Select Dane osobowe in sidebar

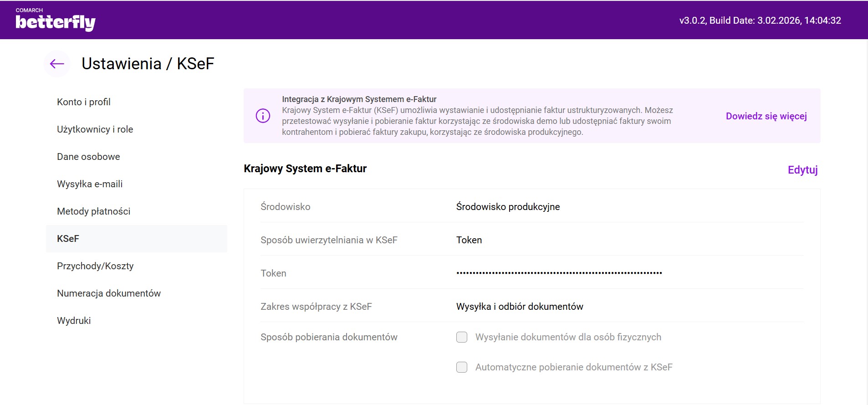[88, 157]
